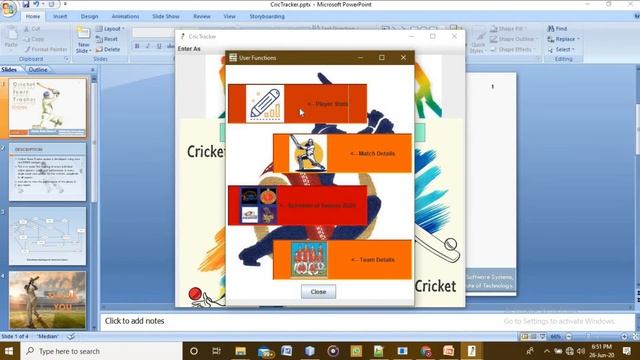Start Slide Show from status bar icon
This screenshot has height=360, width=640.
tap(542, 337)
